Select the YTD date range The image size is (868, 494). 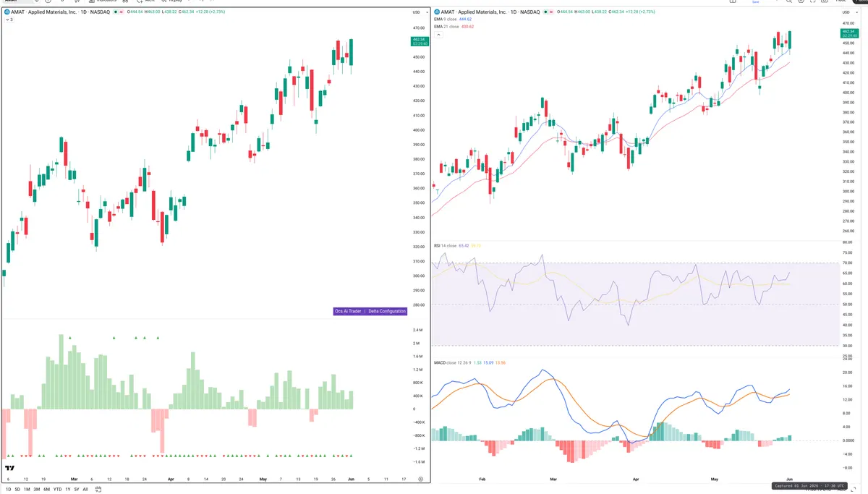coord(57,489)
